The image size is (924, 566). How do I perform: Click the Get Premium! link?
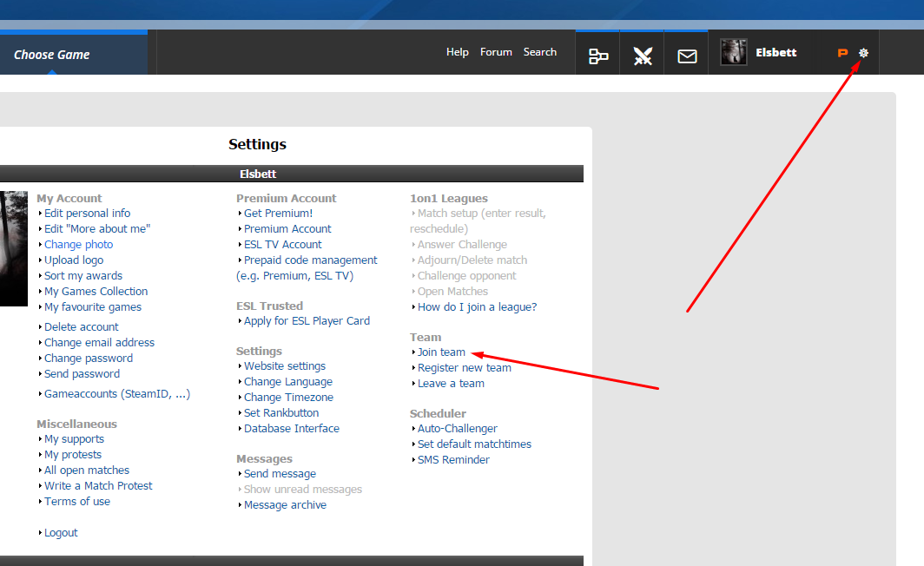(x=278, y=214)
